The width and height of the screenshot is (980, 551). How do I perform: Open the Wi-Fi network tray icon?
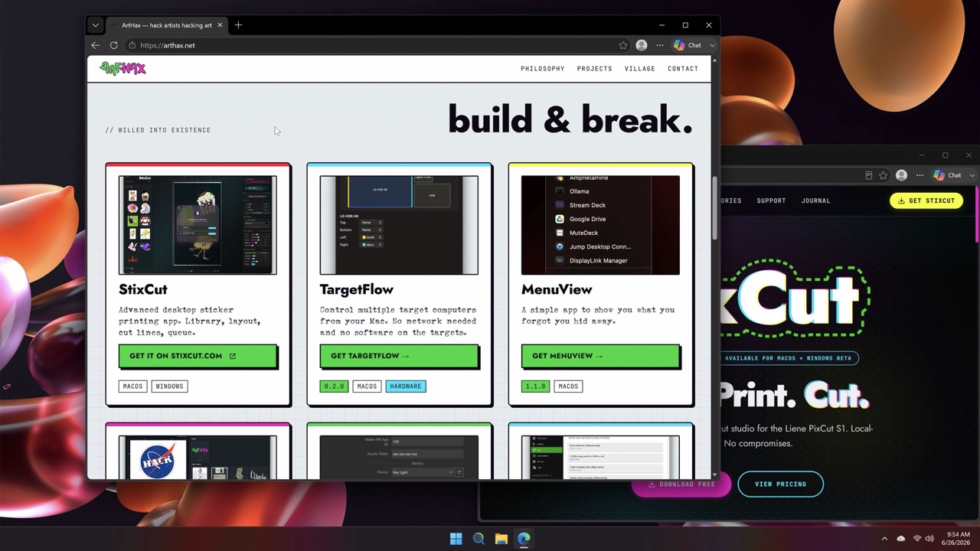click(x=917, y=539)
